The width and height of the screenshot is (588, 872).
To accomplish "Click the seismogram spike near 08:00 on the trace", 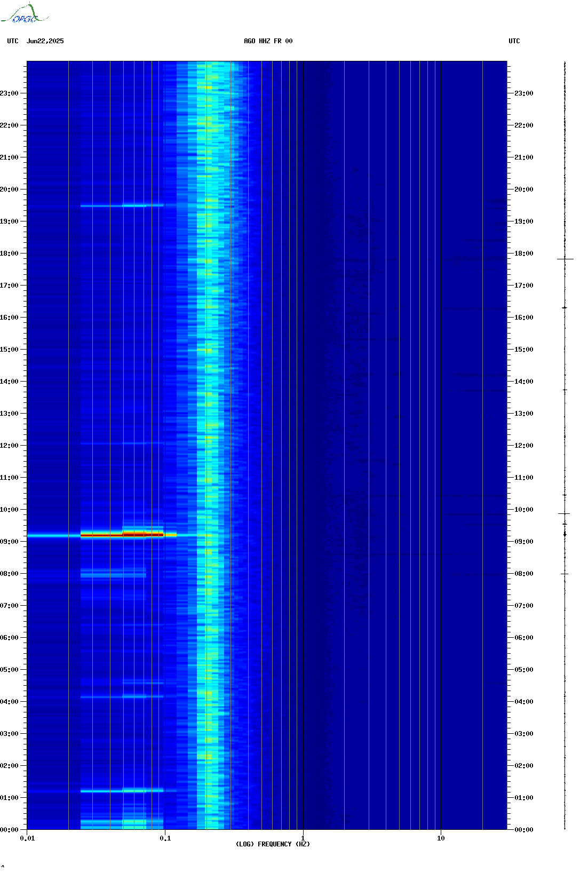I will coord(565,574).
